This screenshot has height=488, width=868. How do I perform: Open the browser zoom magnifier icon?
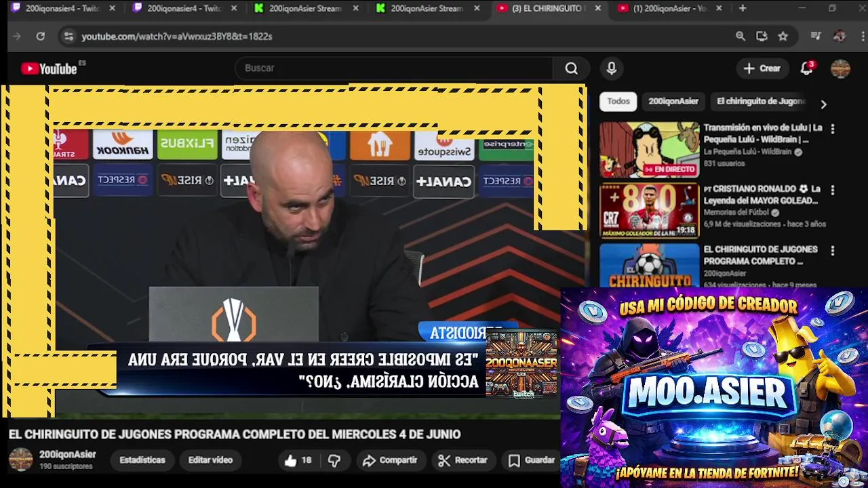741,37
